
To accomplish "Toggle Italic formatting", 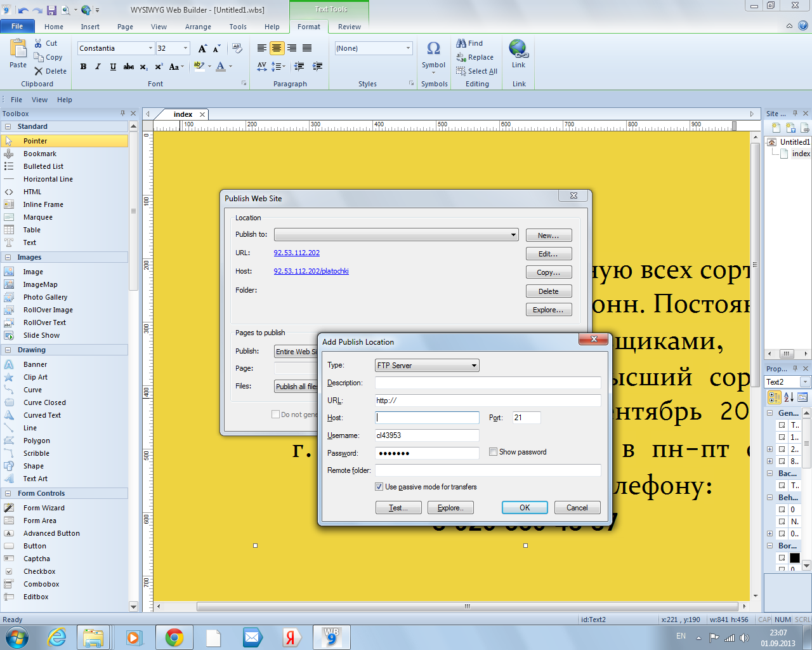I will [98, 67].
